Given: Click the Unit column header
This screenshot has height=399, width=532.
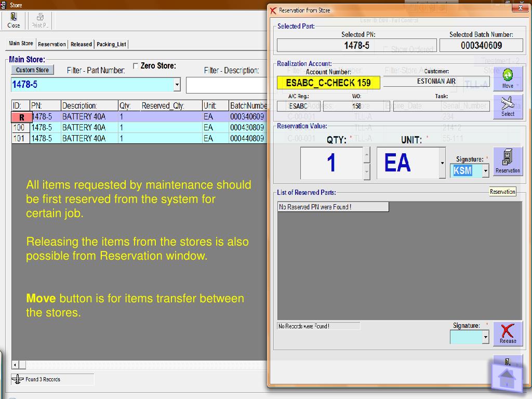Looking at the screenshot, I should 216,106.
